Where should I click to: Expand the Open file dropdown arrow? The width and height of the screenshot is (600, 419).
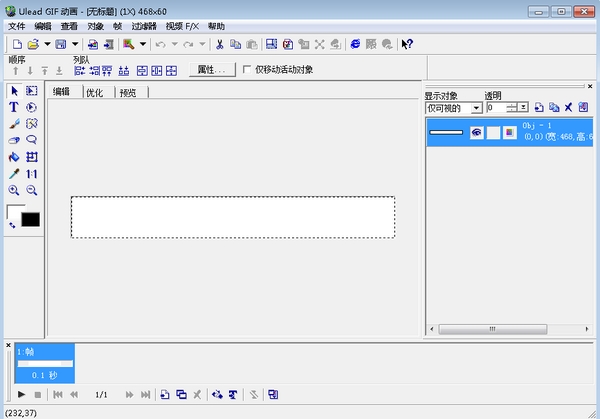pos(47,44)
